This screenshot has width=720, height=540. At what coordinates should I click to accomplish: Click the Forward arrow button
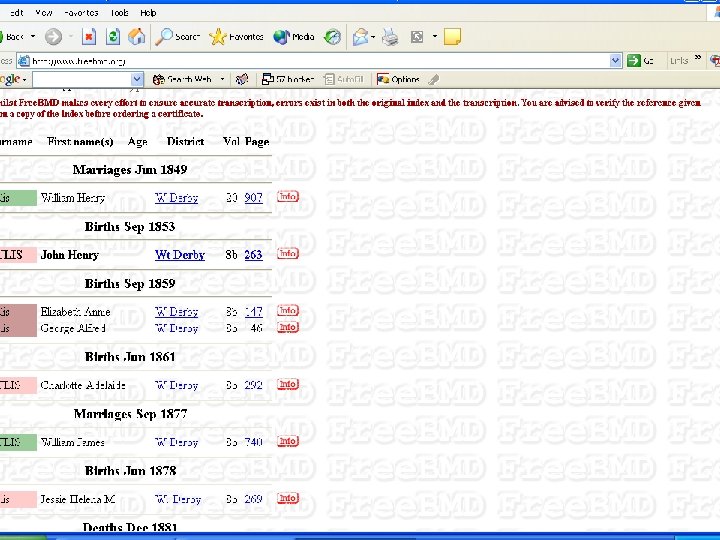53,36
